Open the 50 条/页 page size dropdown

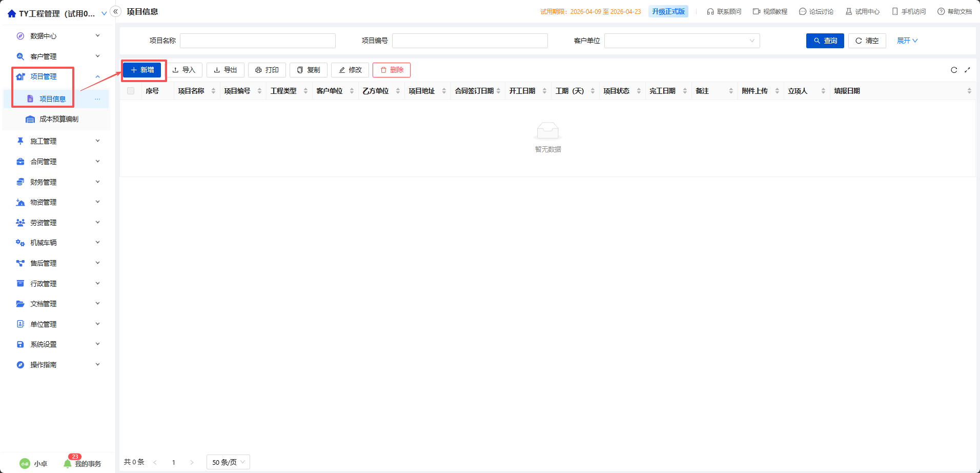pos(228,462)
